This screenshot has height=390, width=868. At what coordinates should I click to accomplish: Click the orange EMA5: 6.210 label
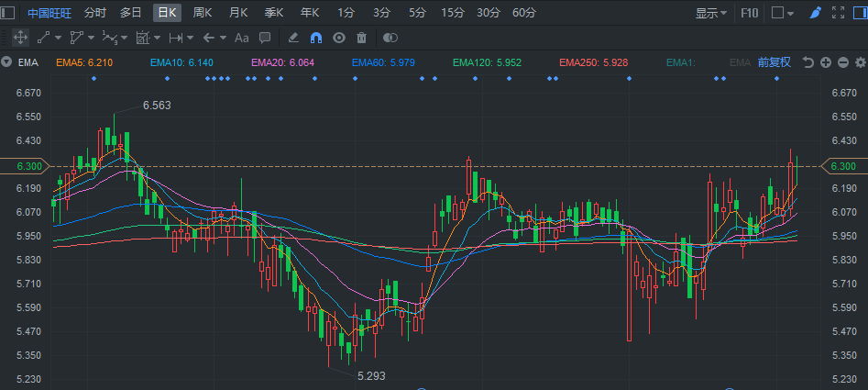pos(84,62)
